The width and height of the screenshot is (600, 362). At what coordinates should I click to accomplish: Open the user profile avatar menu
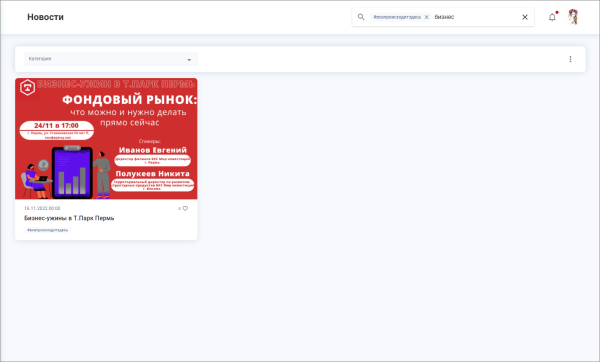click(x=573, y=17)
